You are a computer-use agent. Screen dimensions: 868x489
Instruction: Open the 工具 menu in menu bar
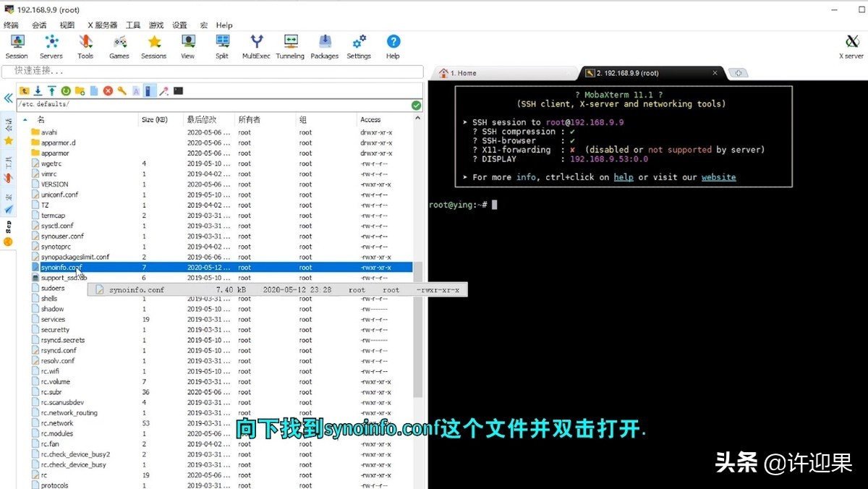pyautogui.click(x=133, y=25)
